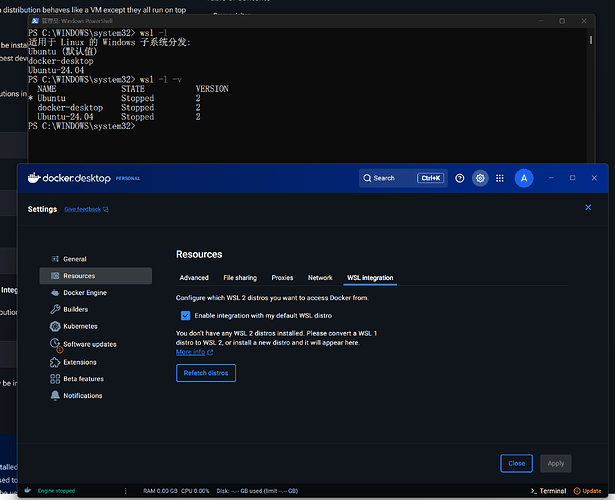
Task: Switch to the Network tab
Action: click(320, 278)
